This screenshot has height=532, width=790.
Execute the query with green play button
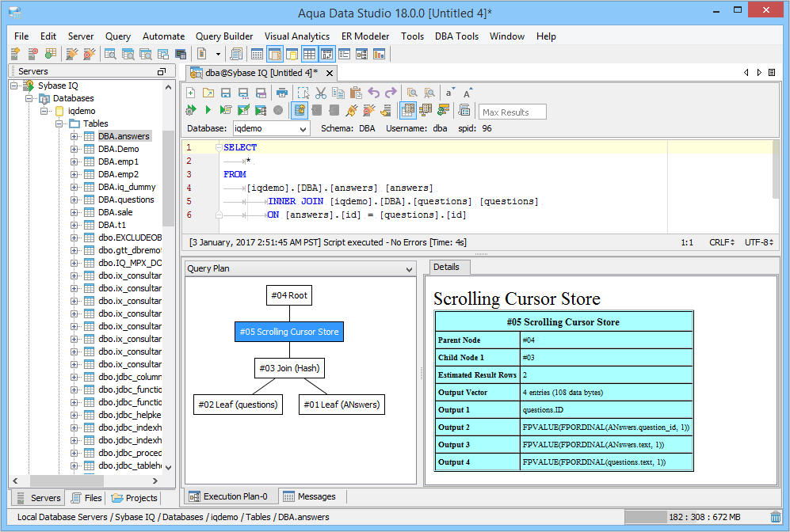pyautogui.click(x=208, y=110)
